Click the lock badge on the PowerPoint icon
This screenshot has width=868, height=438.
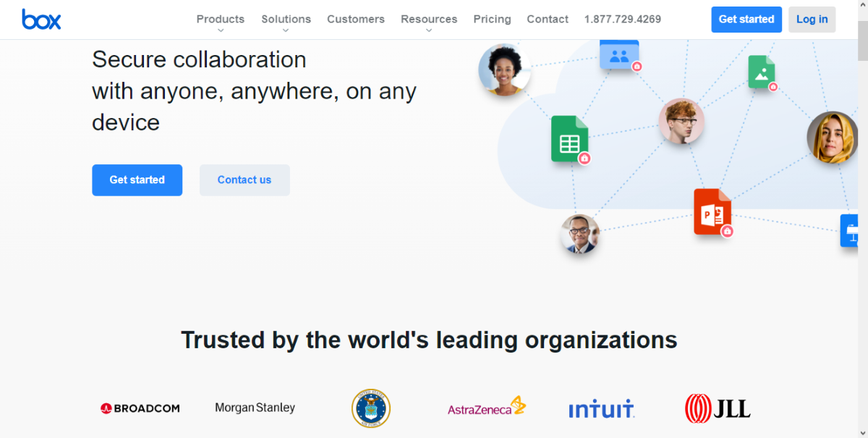(728, 231)
